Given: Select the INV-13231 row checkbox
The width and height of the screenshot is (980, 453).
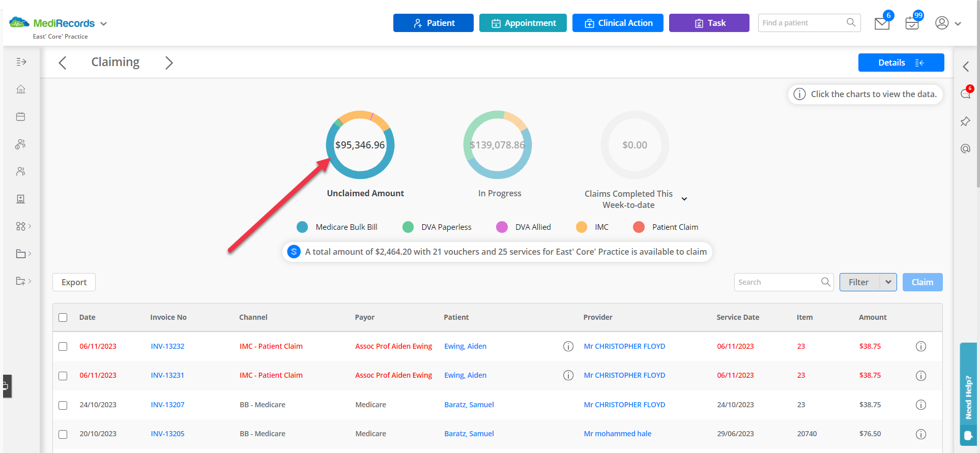Looking at the screenshot, I should point(63,376).
